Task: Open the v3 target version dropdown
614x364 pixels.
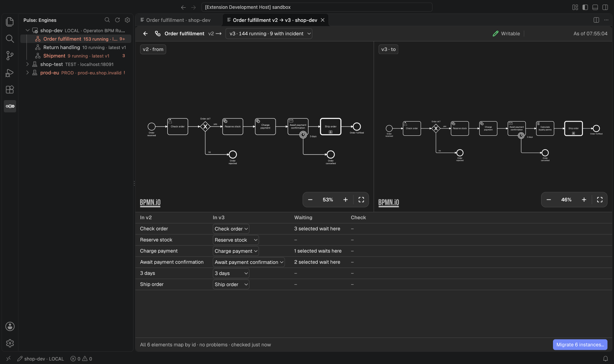Action: pos(269,34)
